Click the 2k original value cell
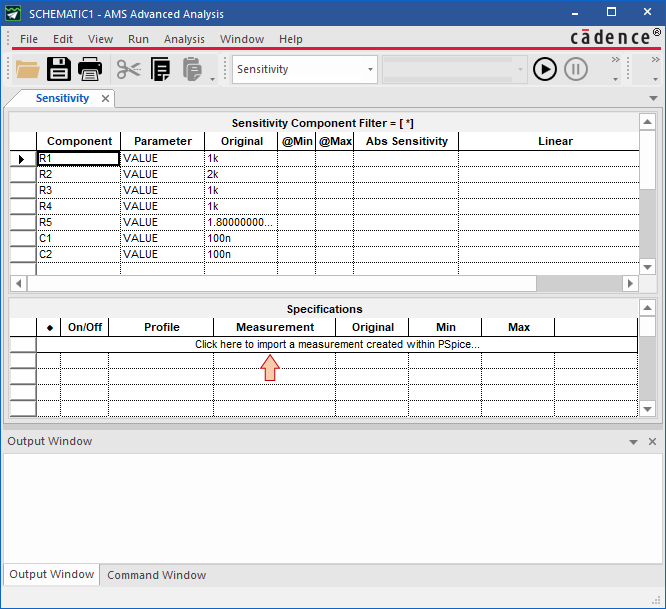Viewport: 666px width, 609px height. (x=241, y=175)
